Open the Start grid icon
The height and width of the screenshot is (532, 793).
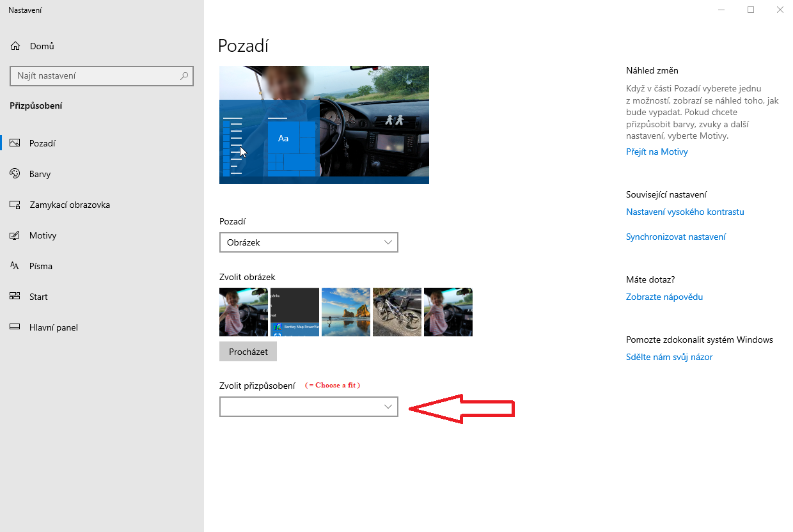[15, 296]
